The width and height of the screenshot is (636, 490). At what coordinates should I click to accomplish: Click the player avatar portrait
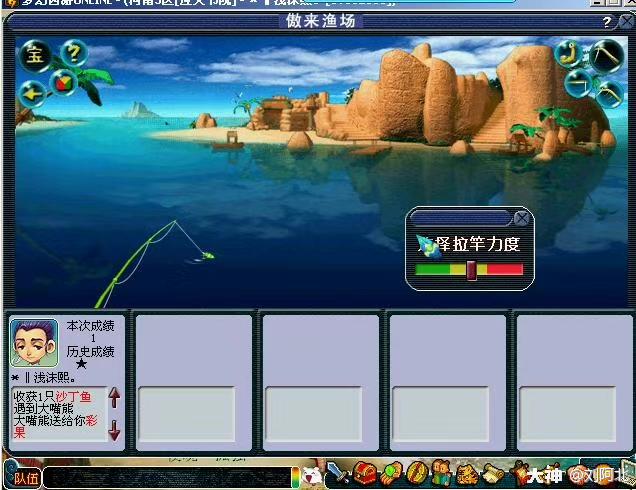pos(34,343)
